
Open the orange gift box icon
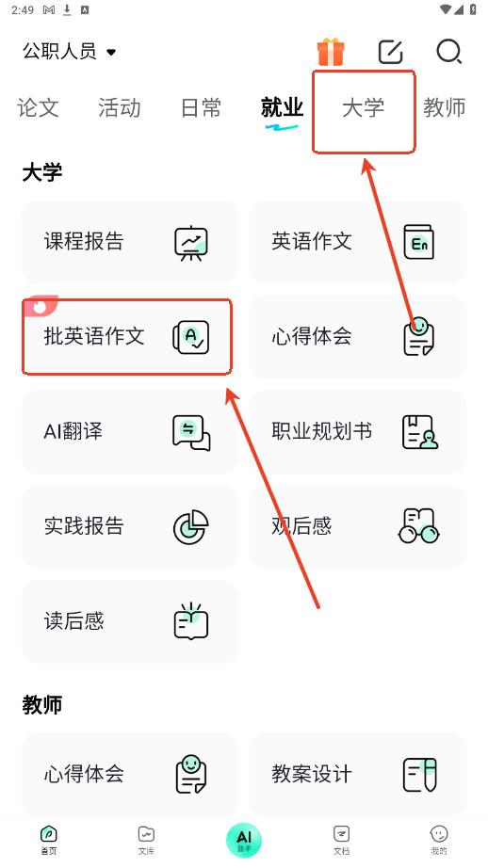pyautogui.click(x=331, y=52)
